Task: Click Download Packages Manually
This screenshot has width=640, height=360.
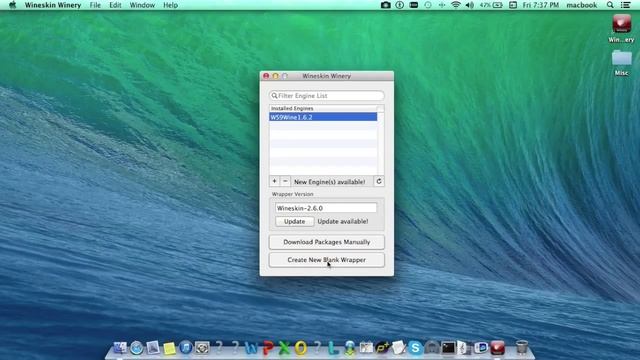Action: 327,242
